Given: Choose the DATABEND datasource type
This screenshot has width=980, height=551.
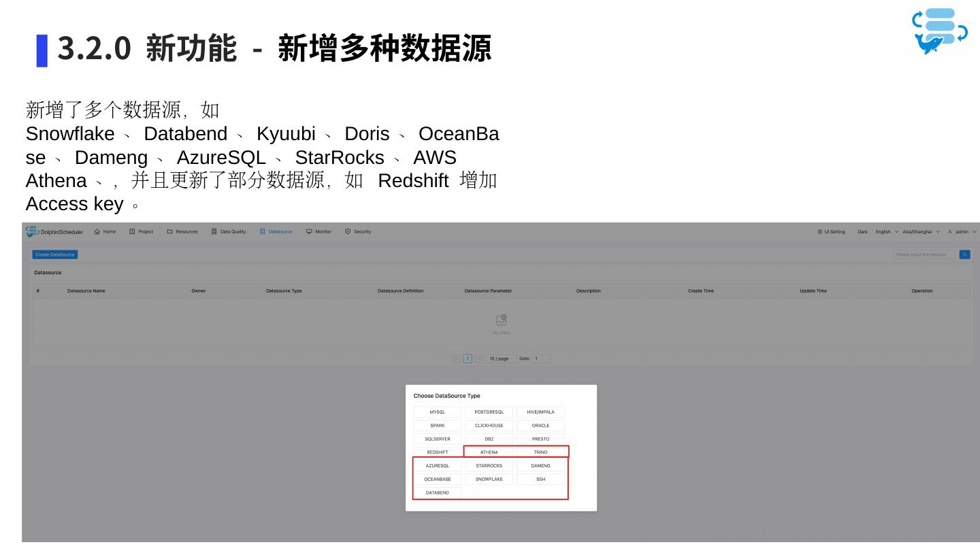Looking at the screenshot, I should click(x=438, y=492).
